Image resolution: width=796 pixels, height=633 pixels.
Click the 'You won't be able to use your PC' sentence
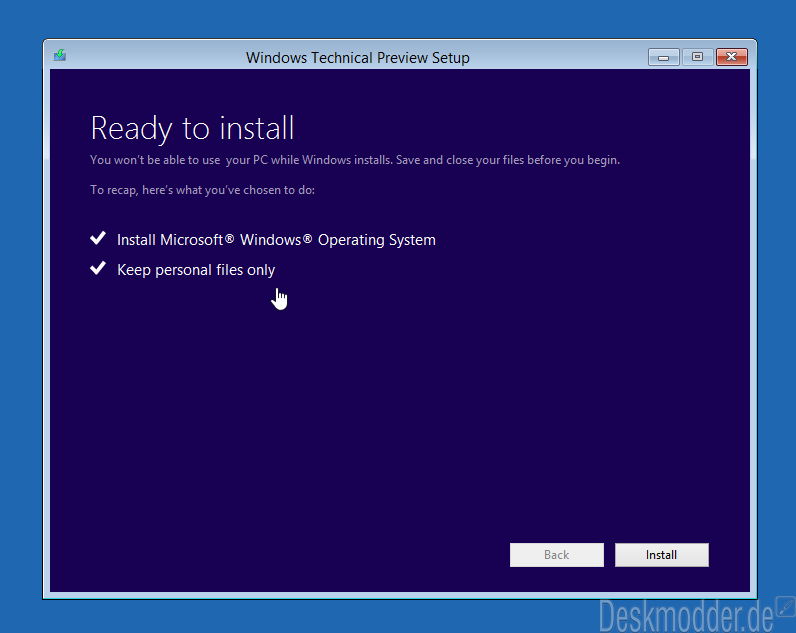(355, 160)
